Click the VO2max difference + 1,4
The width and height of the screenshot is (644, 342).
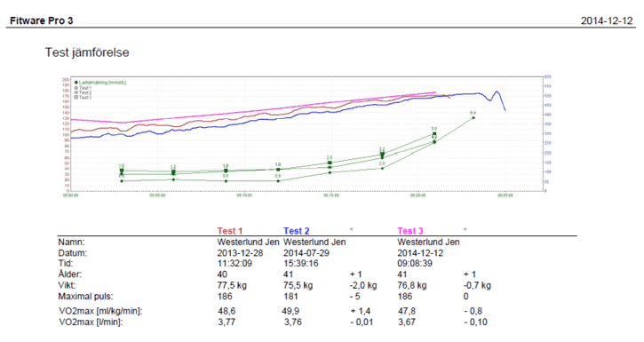pyautogui.click(x=361, y=311)
